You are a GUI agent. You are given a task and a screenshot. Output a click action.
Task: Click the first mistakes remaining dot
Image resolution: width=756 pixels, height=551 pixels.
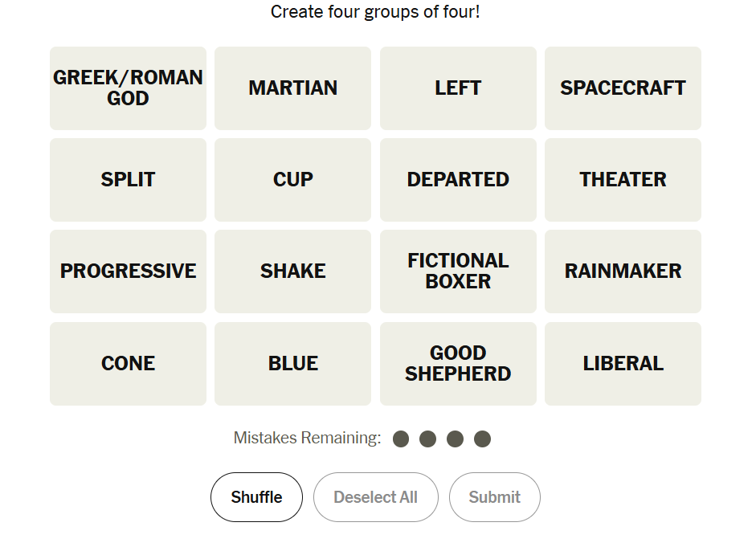401,439
